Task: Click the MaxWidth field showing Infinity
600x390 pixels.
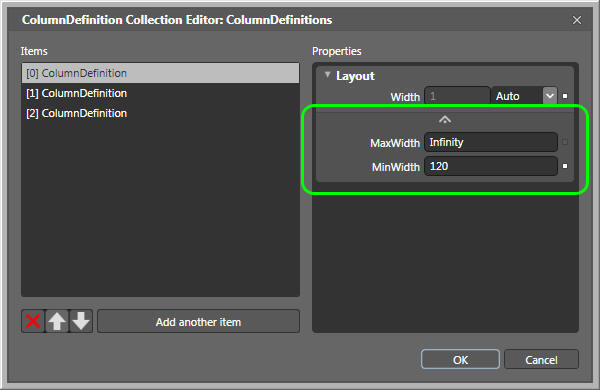Action: 491,142
